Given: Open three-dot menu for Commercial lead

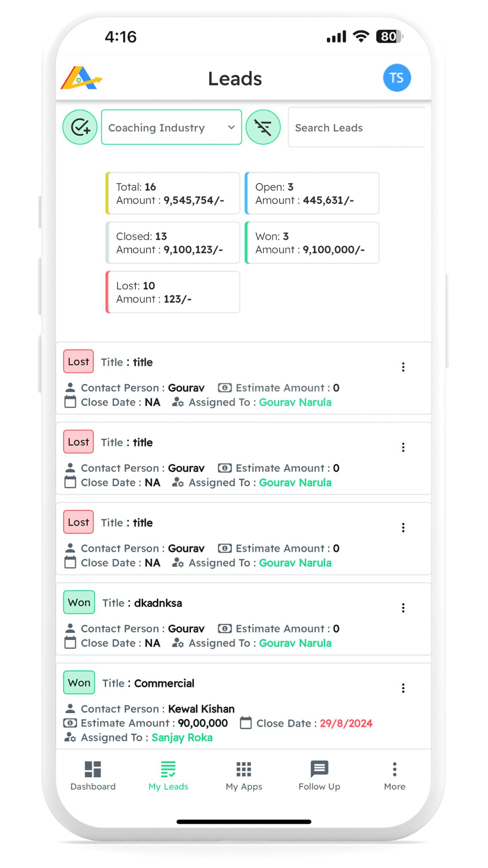Looking at the screenshot, I should 403,688.
